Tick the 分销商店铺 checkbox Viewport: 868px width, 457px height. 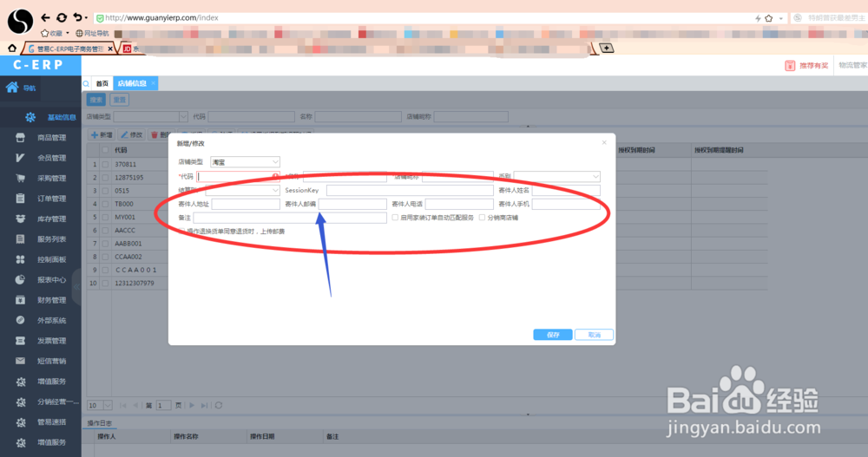[x=482, y=218]
